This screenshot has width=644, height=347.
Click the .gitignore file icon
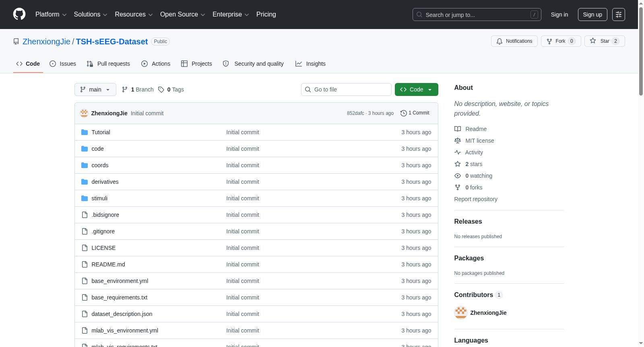pyautogui.click(x=85, y=231)
